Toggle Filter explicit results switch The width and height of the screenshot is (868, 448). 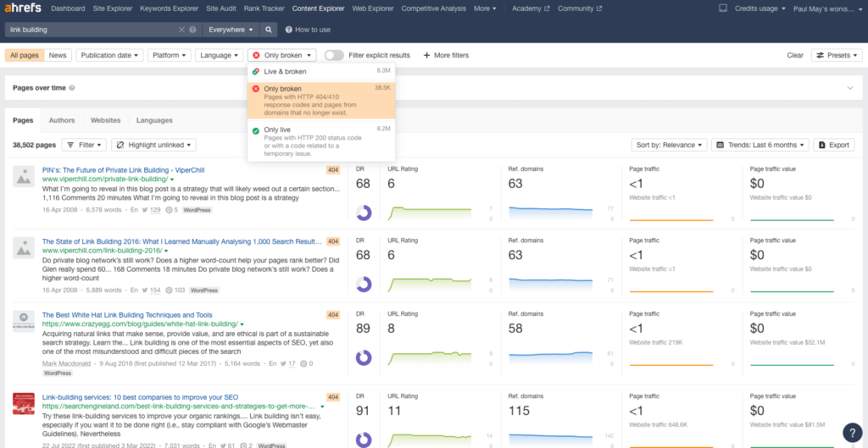(334, 55)
